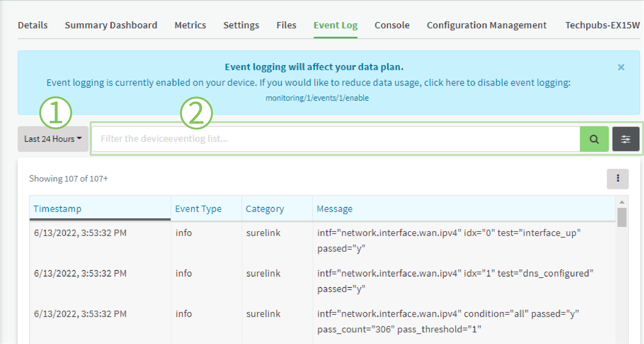Screen dimensions: 644x344
Task: Dismiss the event logging banner
Action: pos(621,67)
